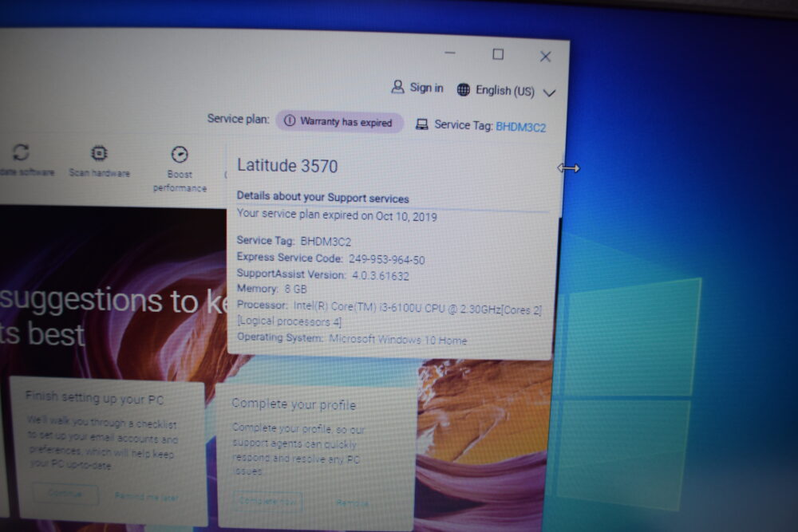Click the Service Tag BHDM3C2 line in details panel
This screenshot has width=798, height=532.
pos(294,241)
